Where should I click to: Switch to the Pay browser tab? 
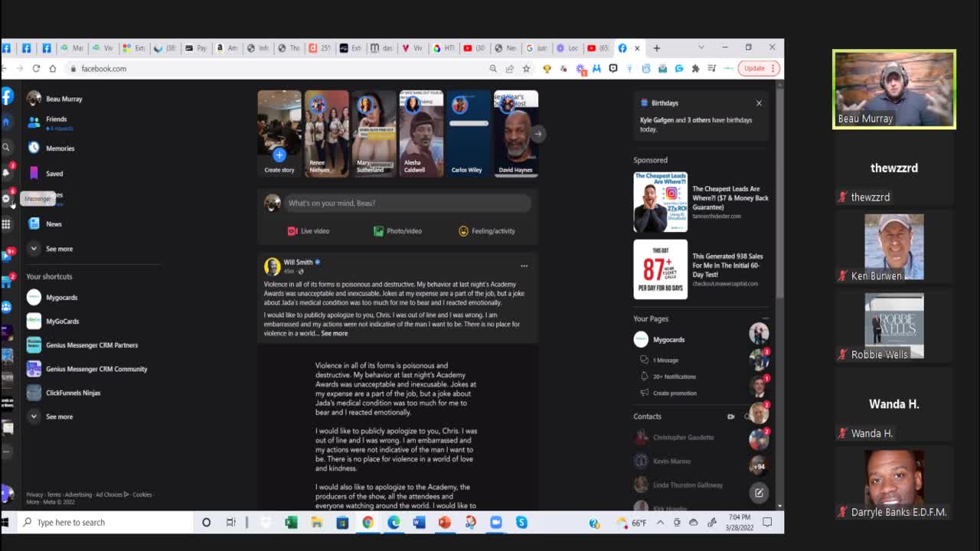pyautogui.click(x=197, y=48)
